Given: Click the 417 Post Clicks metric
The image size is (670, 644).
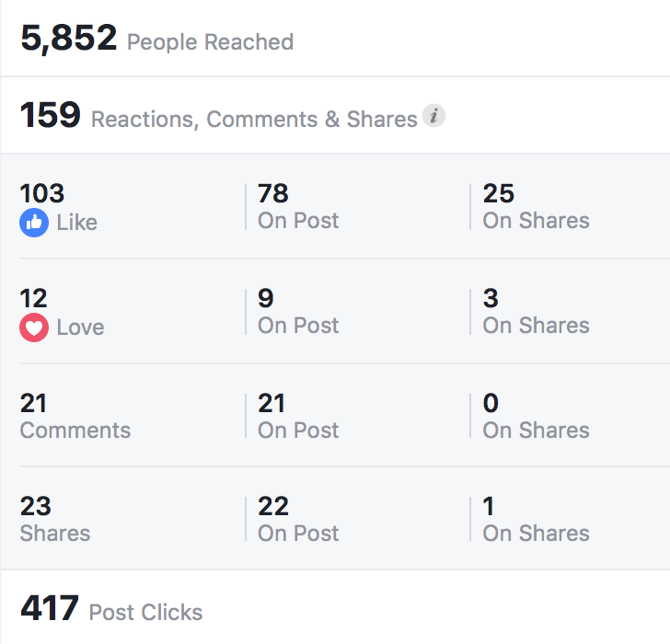Looking at the screenshot, I should [111, 608].
